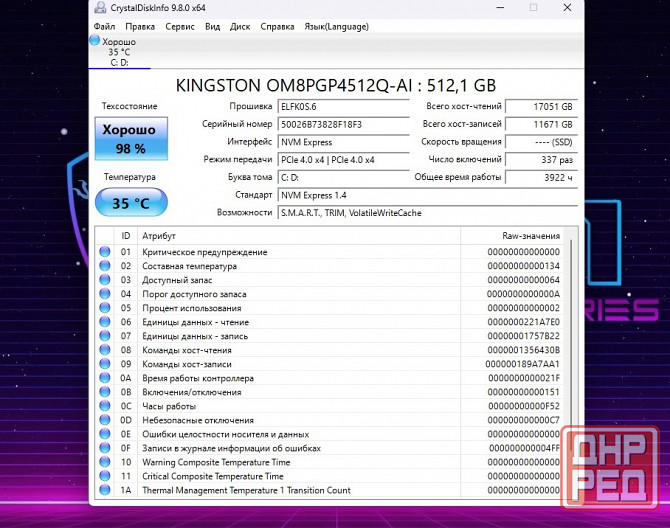Click the CrystalDiskInfo title bar app icon
The width and height of the screenshot is (670, 528).
[x=98, y=8]
